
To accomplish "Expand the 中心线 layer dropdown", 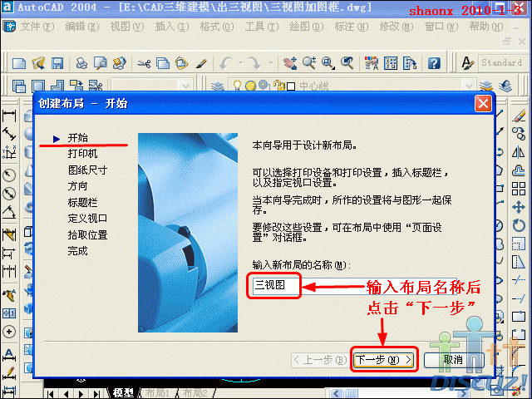I will (x=468, y=86).
